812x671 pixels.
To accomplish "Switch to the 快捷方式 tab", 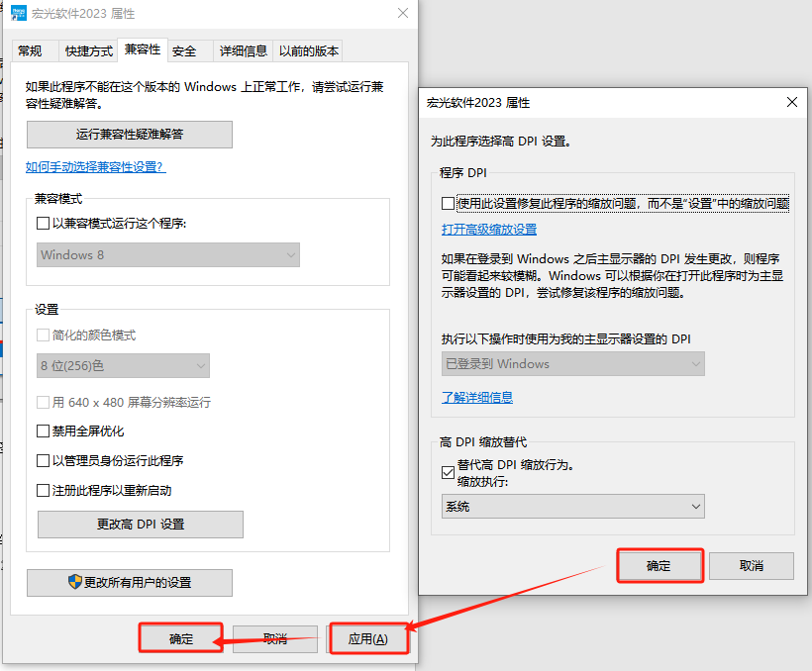I will point(88,51).
